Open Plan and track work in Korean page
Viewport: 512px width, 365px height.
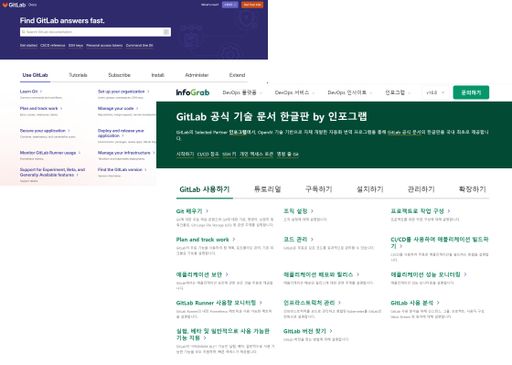click(205, 239)
